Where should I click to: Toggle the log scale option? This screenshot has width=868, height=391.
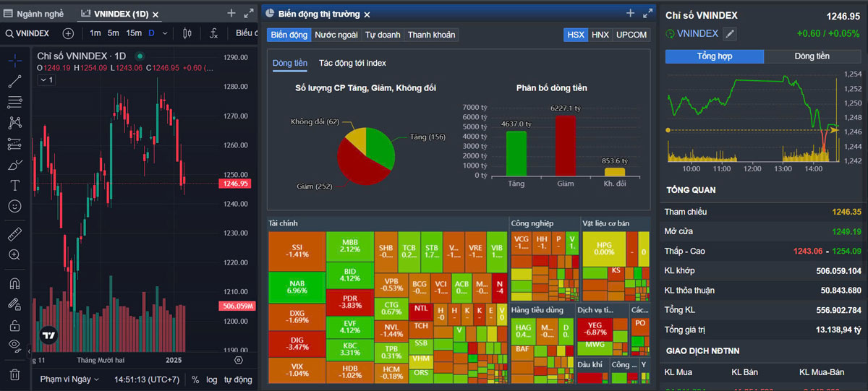pyautogui.click(x=211, y=379)
